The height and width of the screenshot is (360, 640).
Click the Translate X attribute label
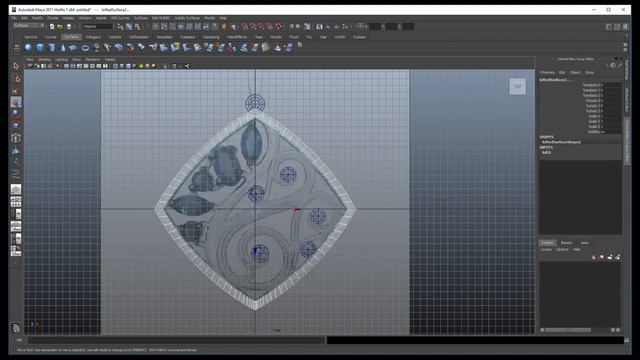tap(592, 85)
